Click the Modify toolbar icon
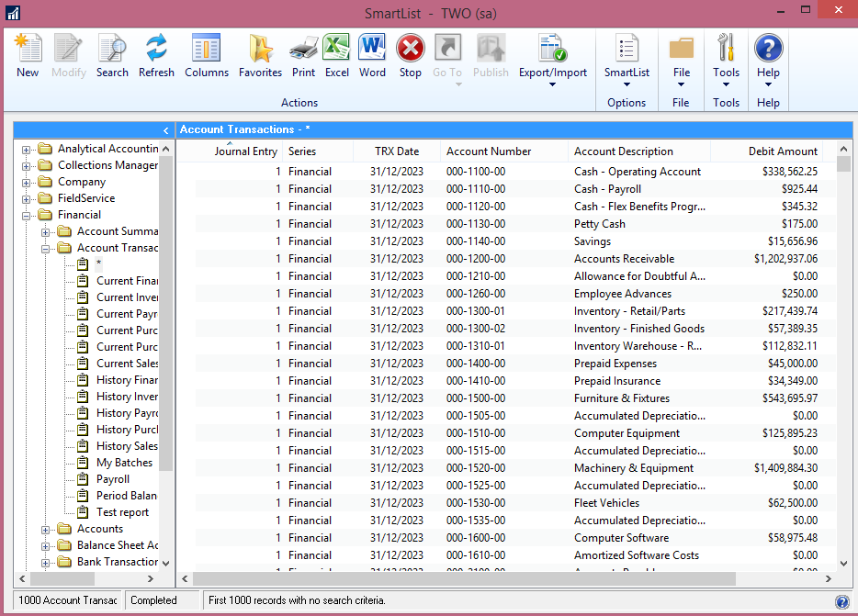Screen dimensions: 858x616 coord(69,56)
